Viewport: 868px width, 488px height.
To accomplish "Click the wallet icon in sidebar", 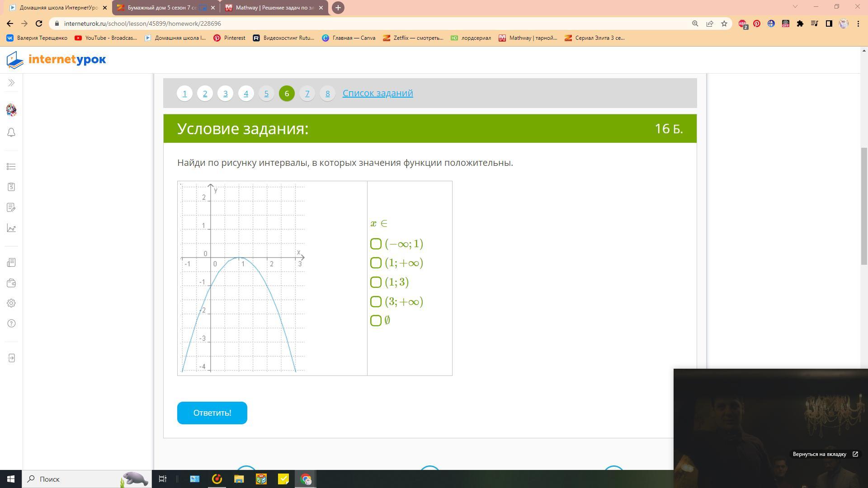I will 11,283.
